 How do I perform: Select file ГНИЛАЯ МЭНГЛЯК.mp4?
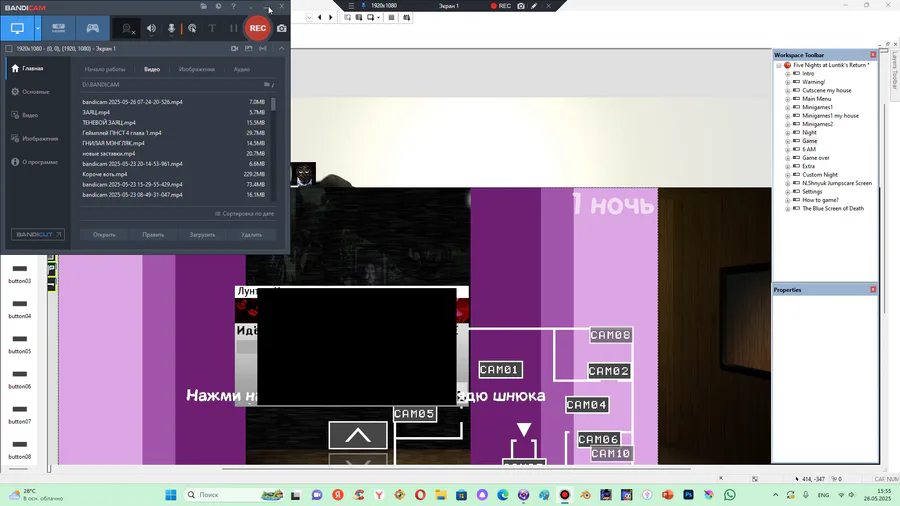(x=173, y=143)
